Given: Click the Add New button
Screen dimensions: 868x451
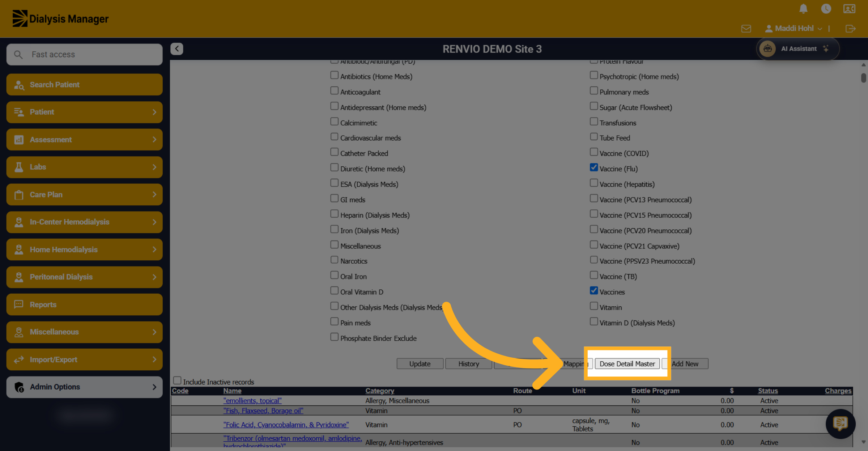Looking at the screenshot, I should click(685, 364).
